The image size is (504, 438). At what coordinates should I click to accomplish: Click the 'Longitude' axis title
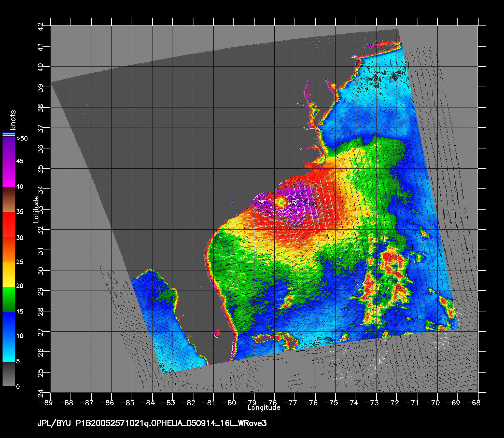pyautogui.click(x=264, y=408)
